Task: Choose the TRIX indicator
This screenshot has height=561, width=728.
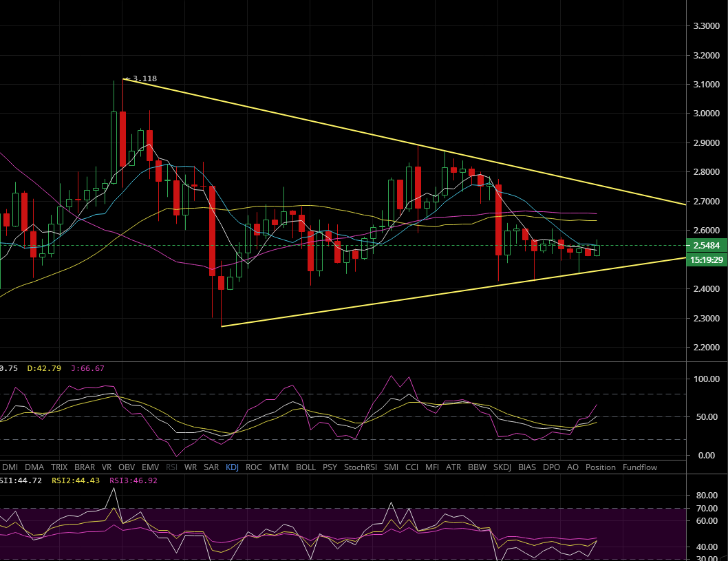Action: (x=59, y=467)
